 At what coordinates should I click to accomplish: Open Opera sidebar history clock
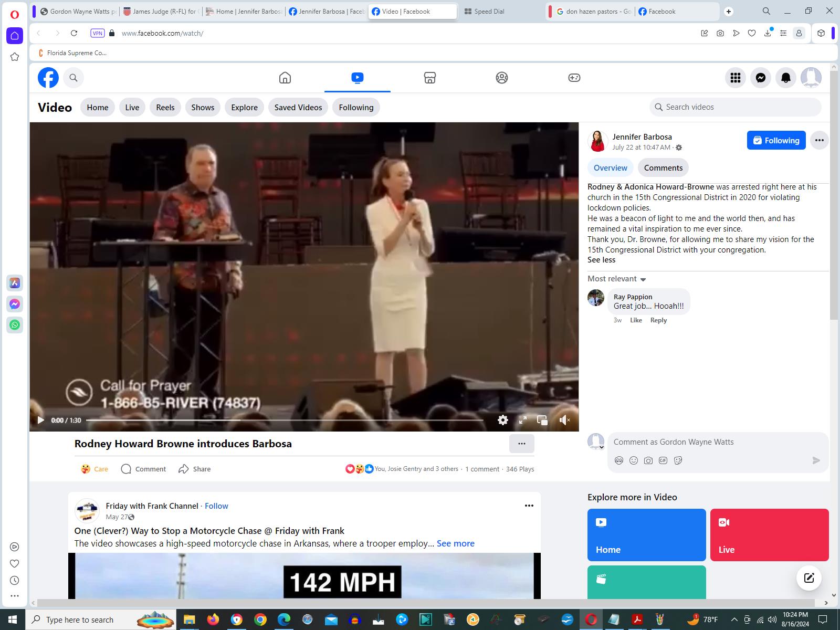tap(15, 580)
